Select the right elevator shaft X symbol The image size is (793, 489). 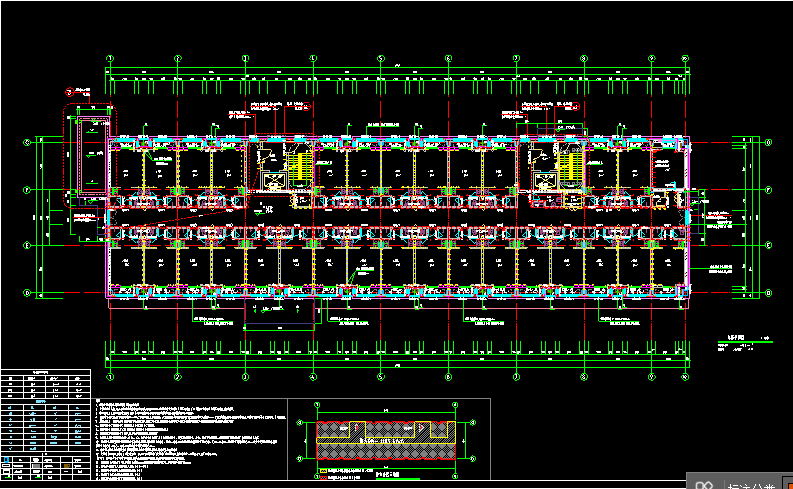pos(544,181)
